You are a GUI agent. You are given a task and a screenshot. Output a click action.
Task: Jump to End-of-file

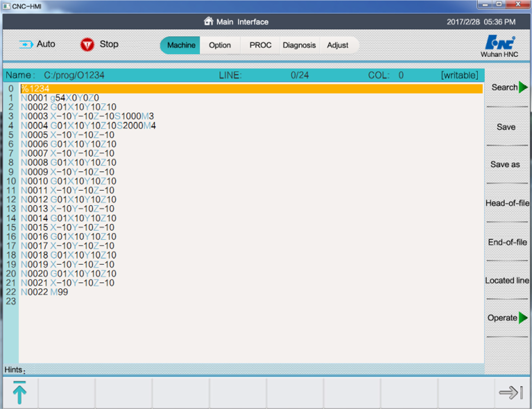(507, 242)
